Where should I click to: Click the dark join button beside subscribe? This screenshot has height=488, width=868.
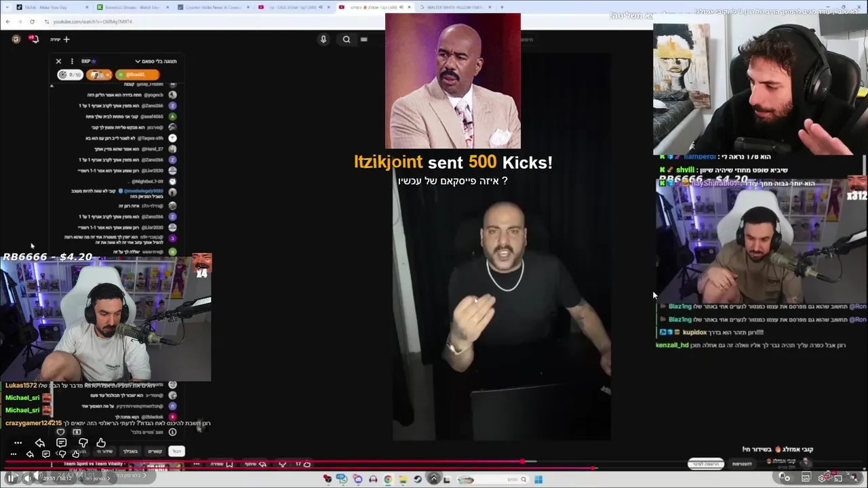tap(743, 464)
